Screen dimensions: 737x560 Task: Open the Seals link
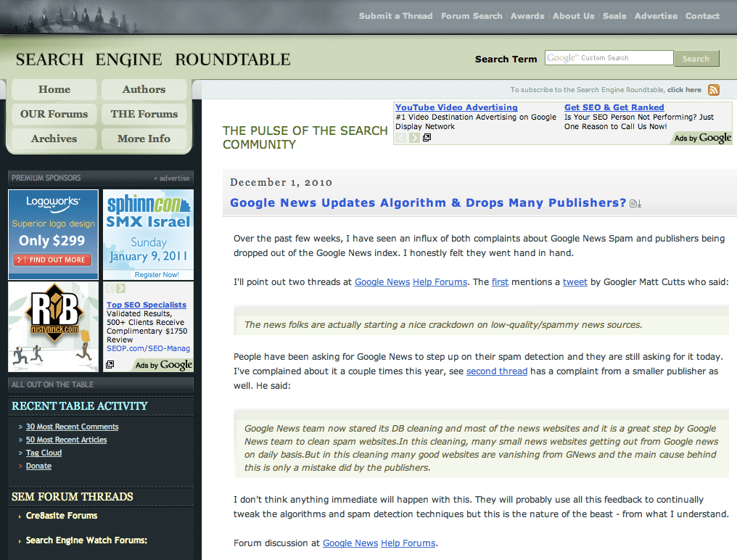coord(614,16)
